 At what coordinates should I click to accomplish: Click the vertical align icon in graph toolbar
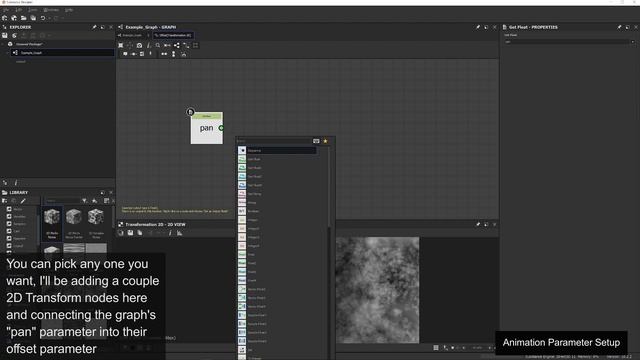(x=173, y=54)
